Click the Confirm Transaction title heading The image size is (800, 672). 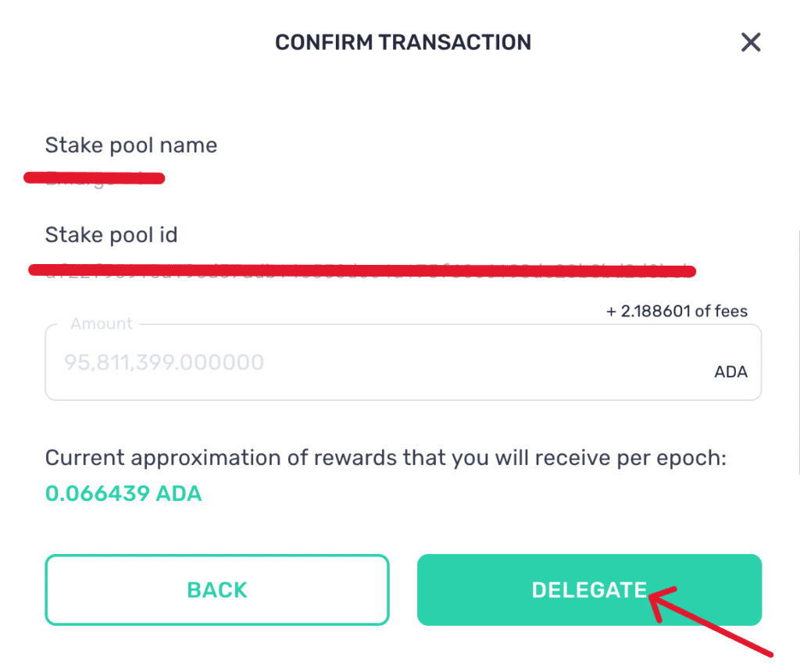402,42
